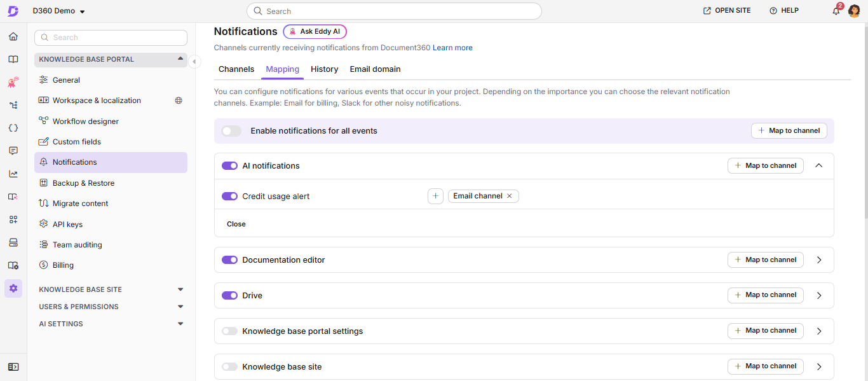Remove Email channel with the x icon

point(509,196)
